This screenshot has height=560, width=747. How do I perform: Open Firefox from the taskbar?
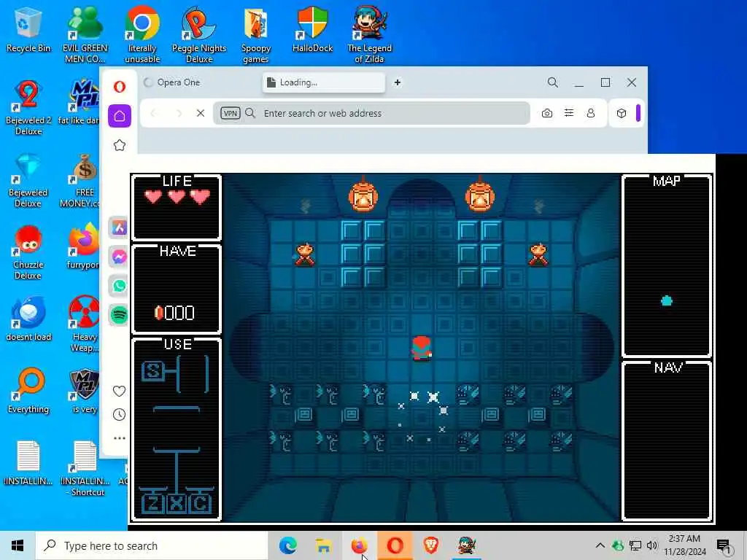pos(359,545)
